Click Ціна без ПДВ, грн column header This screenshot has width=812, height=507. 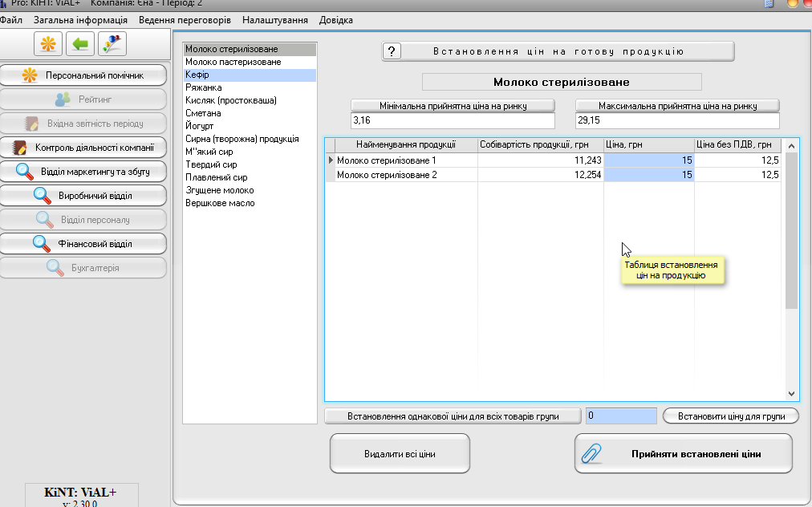coord(737,144)
